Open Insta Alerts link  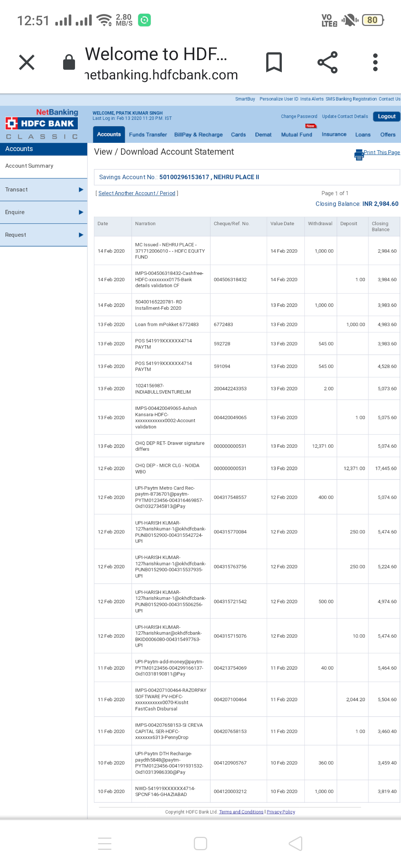[312, 99]
